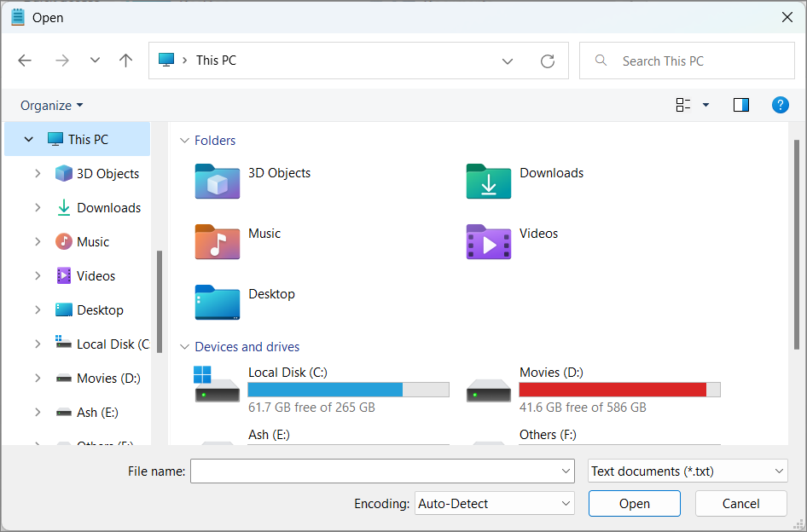Toggle the preview pane
Image resolution: width=807 pixels, height=532 pixels.
pos(741,105)
